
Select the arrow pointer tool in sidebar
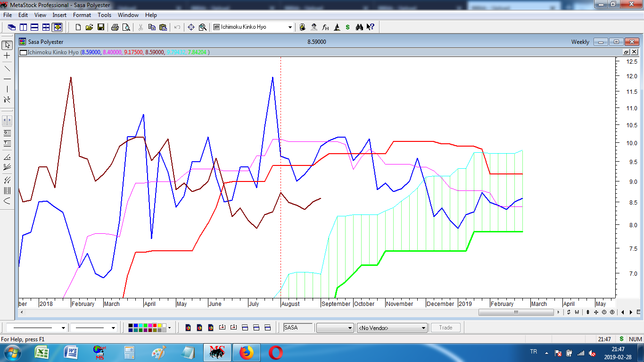pos(7,45)
